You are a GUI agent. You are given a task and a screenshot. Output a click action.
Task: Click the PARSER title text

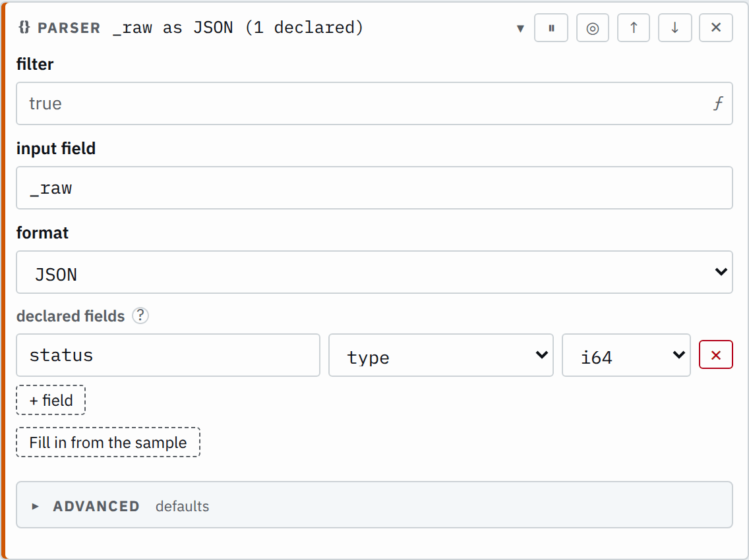(69, 28)
